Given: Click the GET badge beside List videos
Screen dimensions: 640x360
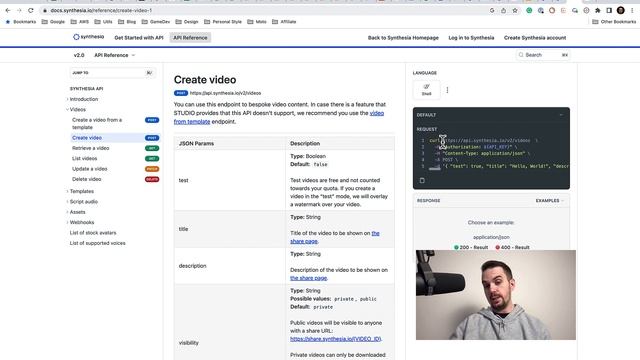Looking at the screenshot, I should click(x=152, y=158).
